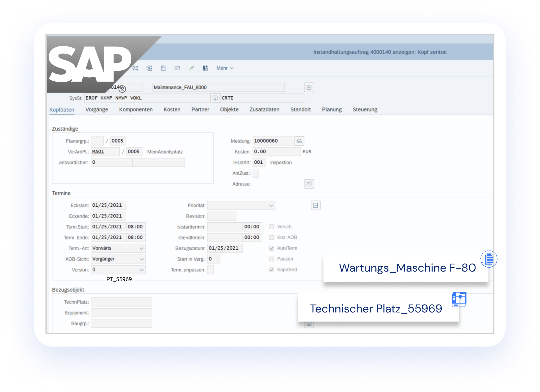The image size is (540, 392).
Task: Open the Objekte tab
Action: (x=229, y=110)
